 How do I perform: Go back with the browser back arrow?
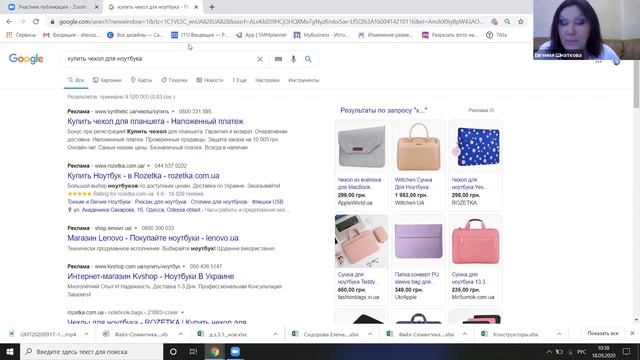pos(9,22)
